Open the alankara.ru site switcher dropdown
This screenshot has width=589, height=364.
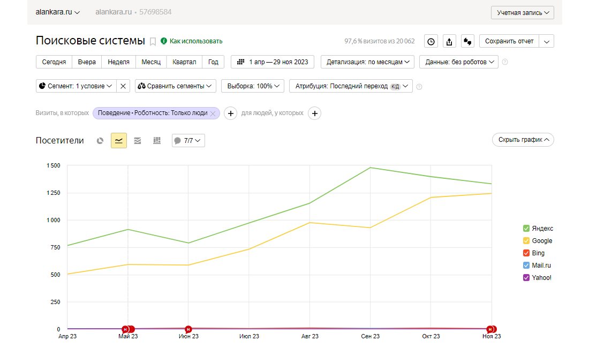point(58,12)
